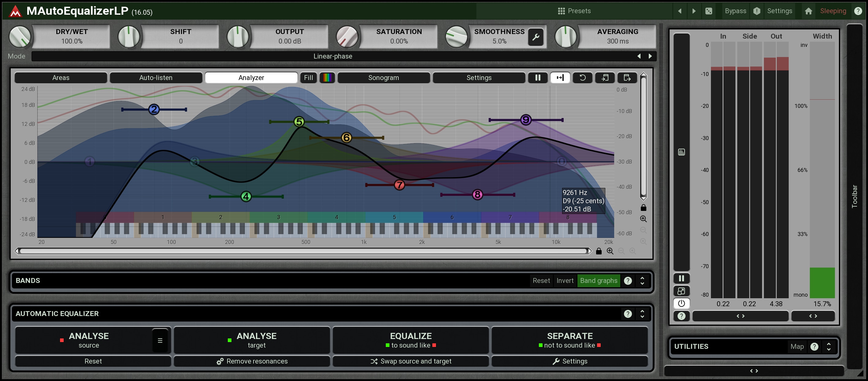Click the horizontal zoom lock icon
Image resolution: width=868 pixels, height=381 pixels.
(x=599, y=251)
